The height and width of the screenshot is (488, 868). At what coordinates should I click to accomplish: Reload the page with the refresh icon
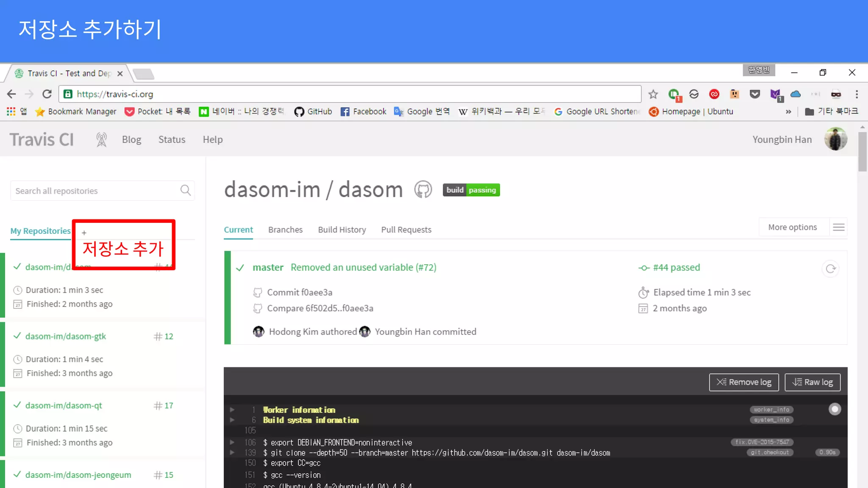click(x=47, y=94)
